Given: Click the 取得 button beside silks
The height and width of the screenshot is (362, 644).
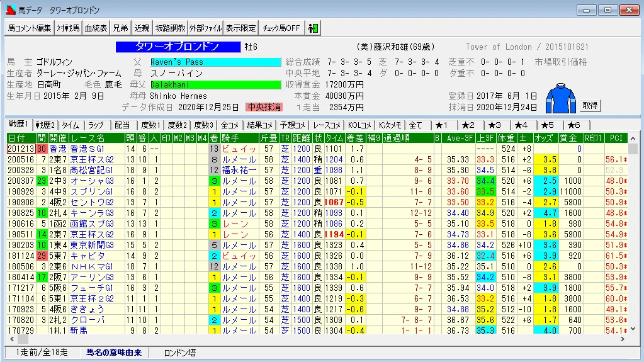Looking at the screenshot, I should pos(590,106).
